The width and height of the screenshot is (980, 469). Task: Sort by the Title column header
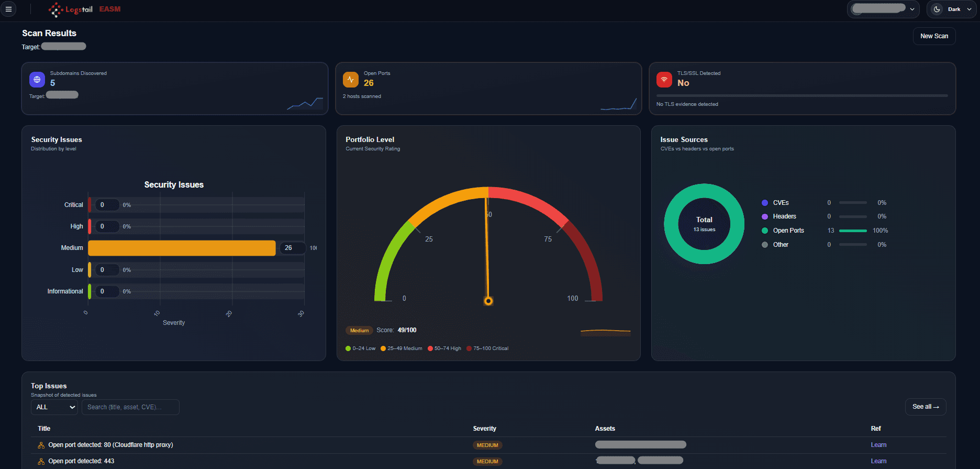pos(44,429)
